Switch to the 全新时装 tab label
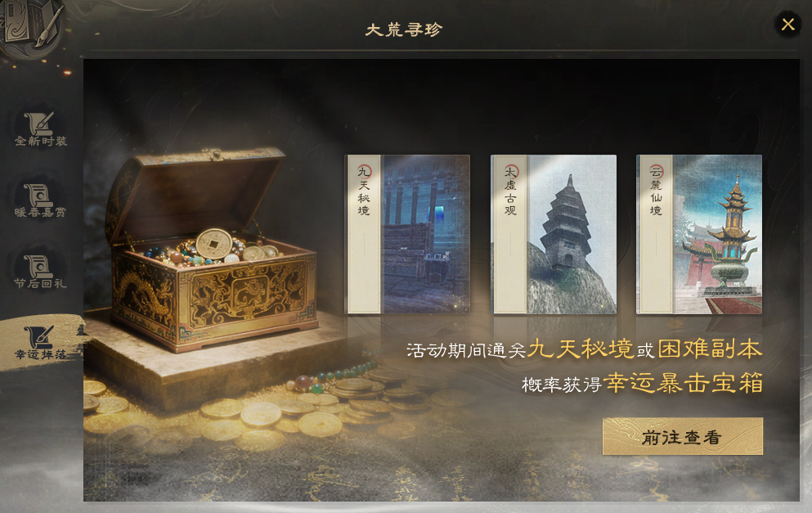This screenshot has height=513, width=812. (41, 141)
